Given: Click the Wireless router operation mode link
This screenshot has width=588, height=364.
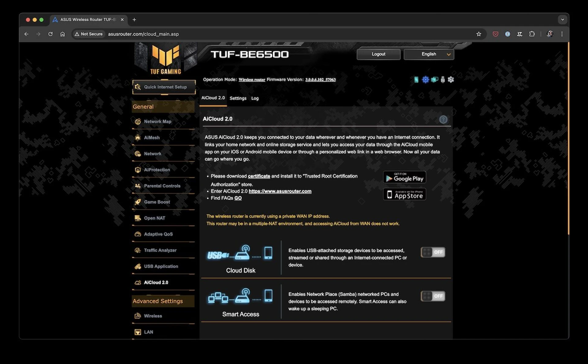Looking at the screenshot, I should click(252, 80).
